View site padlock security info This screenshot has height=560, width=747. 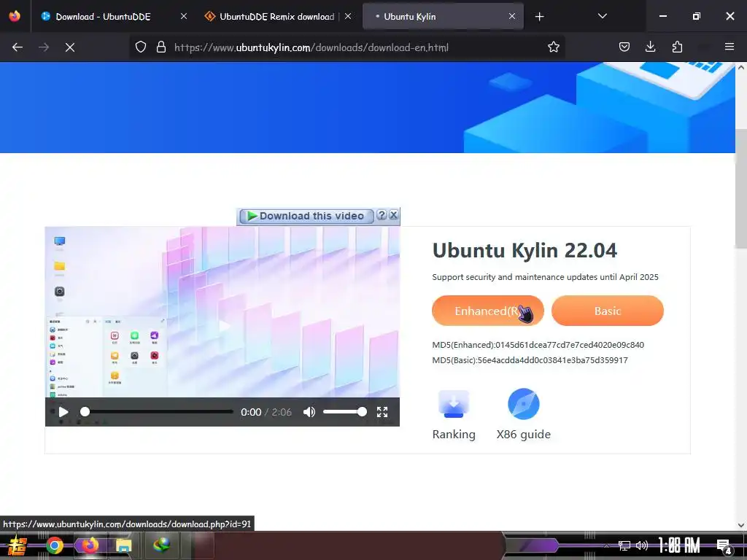161,47
